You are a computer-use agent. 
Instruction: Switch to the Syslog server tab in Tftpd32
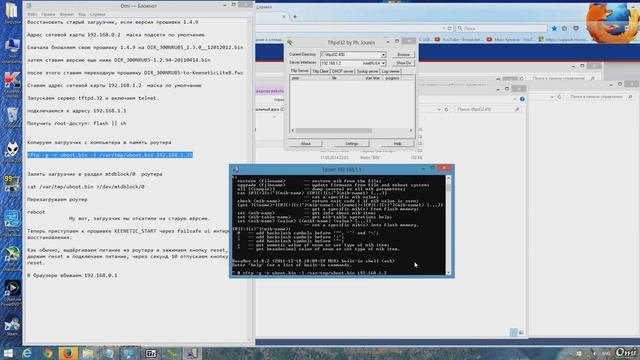pos(367,71)
